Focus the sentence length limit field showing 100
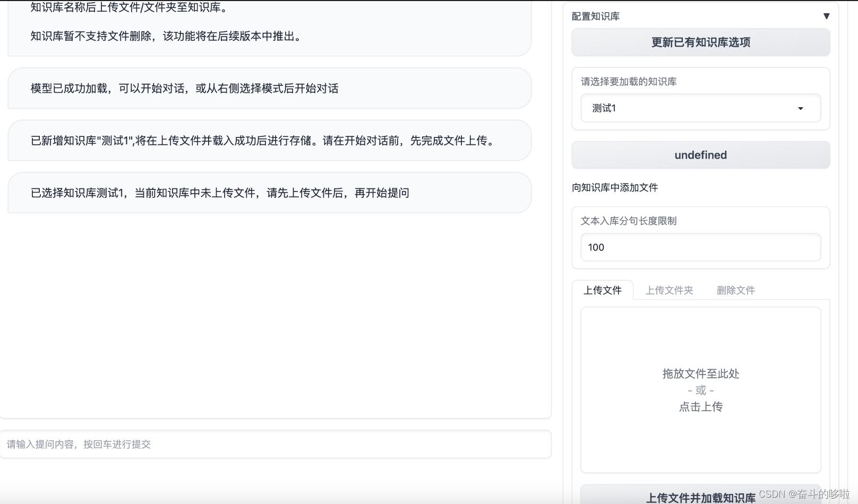Viewport: 858px width, 504px height. pos(700,247)
